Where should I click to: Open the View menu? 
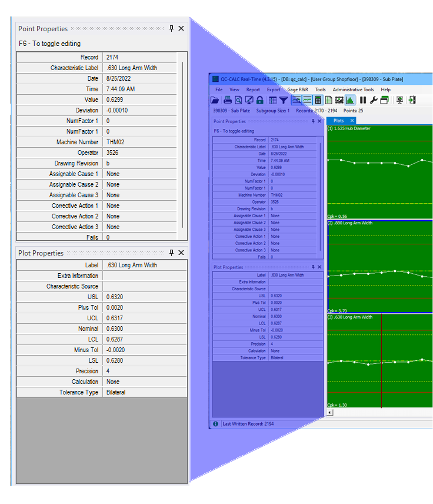(x=234, y=89)
